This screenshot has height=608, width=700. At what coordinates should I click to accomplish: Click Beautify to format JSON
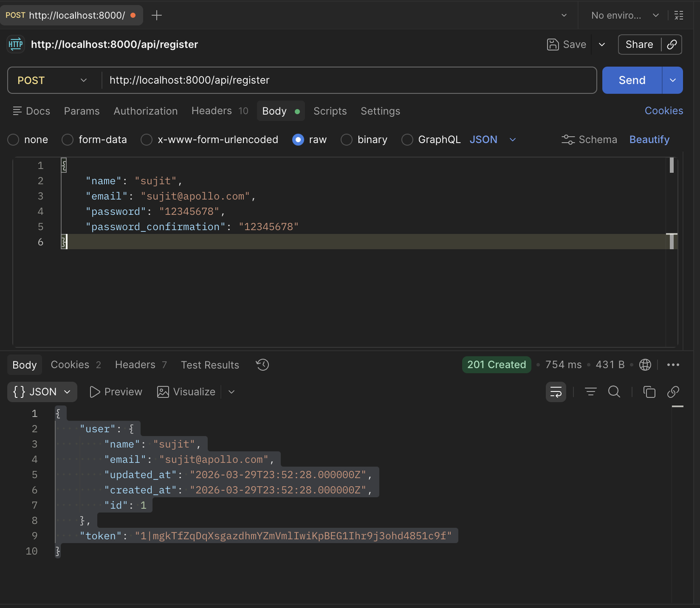point(649,139)
